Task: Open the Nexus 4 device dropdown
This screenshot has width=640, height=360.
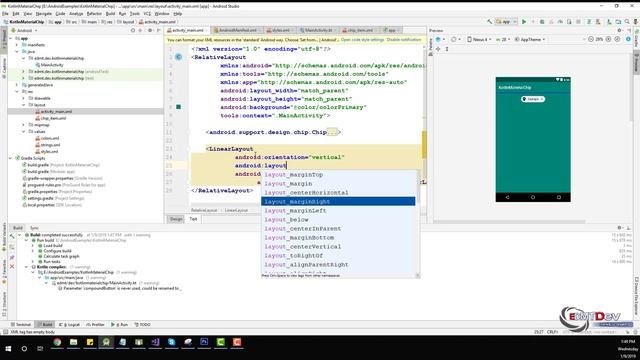Action: pos(479,40)
